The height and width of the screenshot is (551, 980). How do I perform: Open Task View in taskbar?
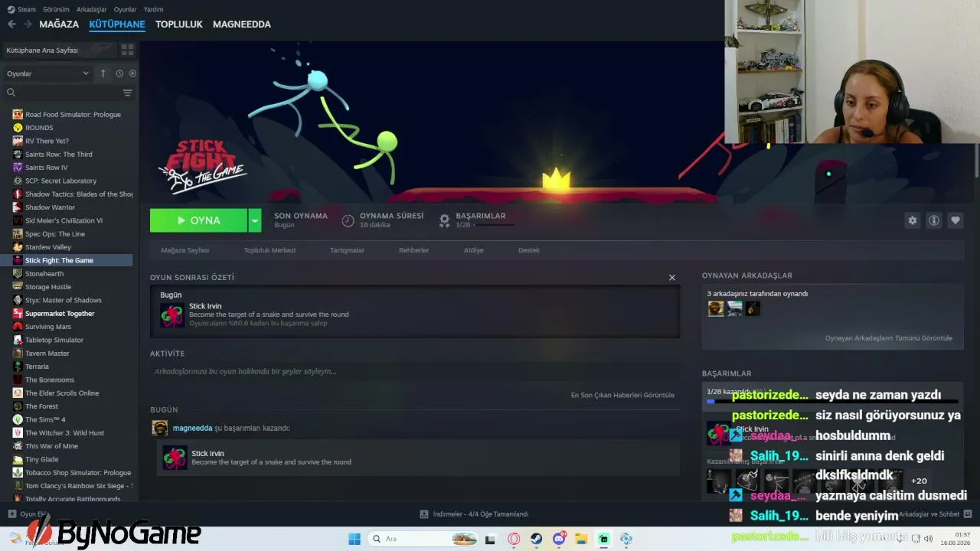tap(490, 539)
